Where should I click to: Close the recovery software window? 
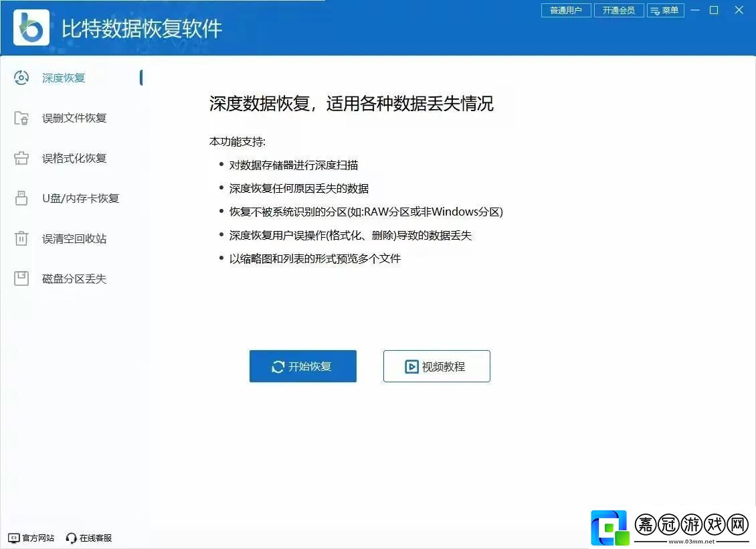click(739, 10)
